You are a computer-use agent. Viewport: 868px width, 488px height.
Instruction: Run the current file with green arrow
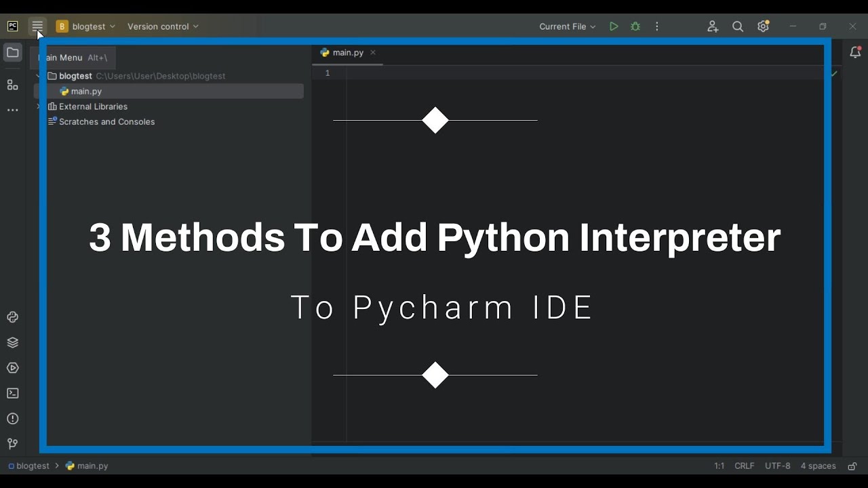click(x=614, y=26)
